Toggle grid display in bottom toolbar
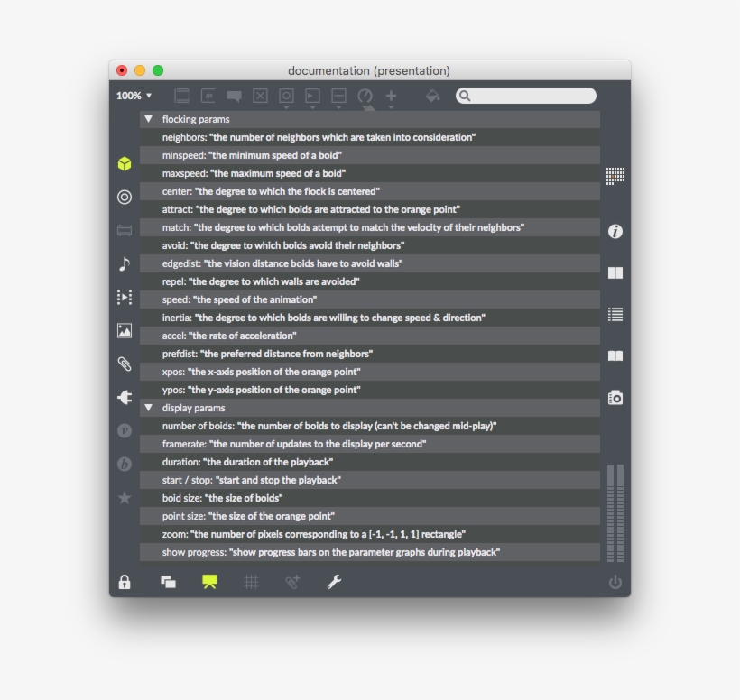 coord(251,582)
